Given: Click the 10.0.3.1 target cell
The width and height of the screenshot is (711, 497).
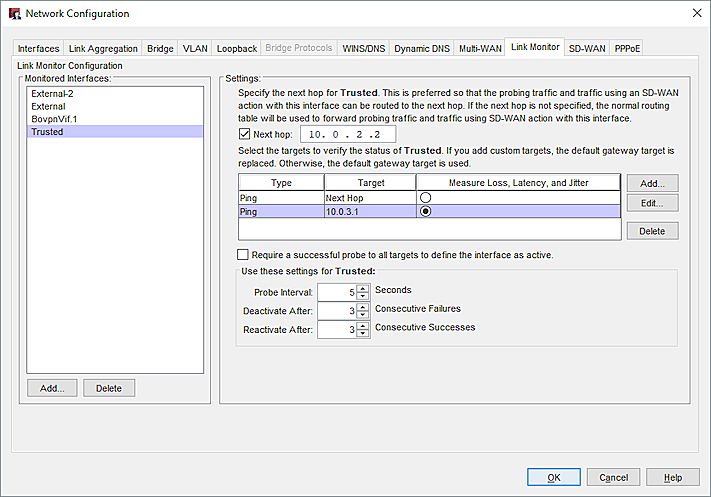Looking at the screenshot, I should 370,212.
